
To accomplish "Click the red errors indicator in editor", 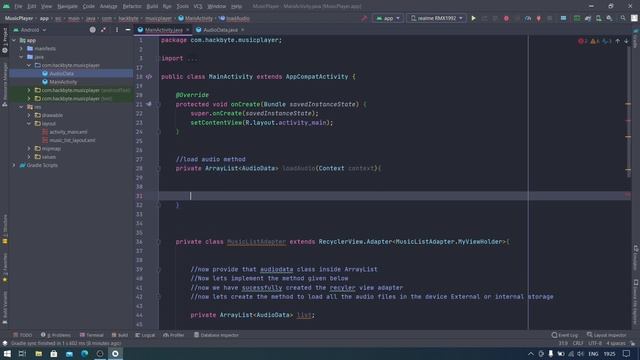I will click(582, 41).
